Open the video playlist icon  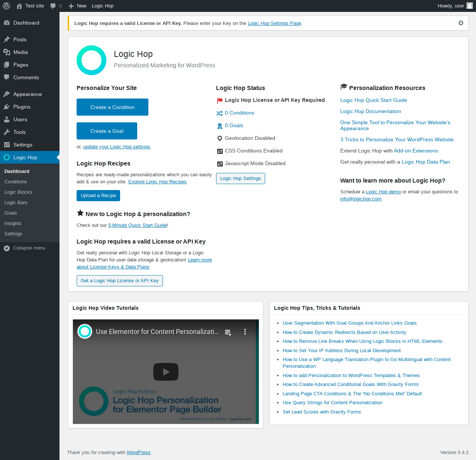click(x=228, y=332)
